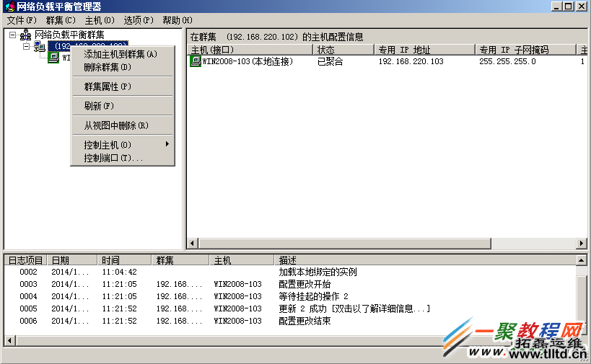Click the WIN2008-103 host icon in the list
Screen dimensions: 591x364
click(196, 61)
